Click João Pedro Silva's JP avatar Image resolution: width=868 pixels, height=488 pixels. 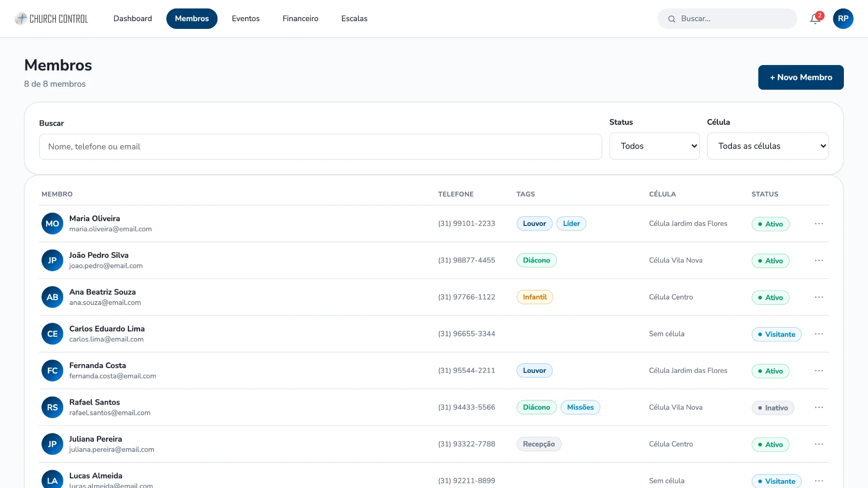point(52,260)
